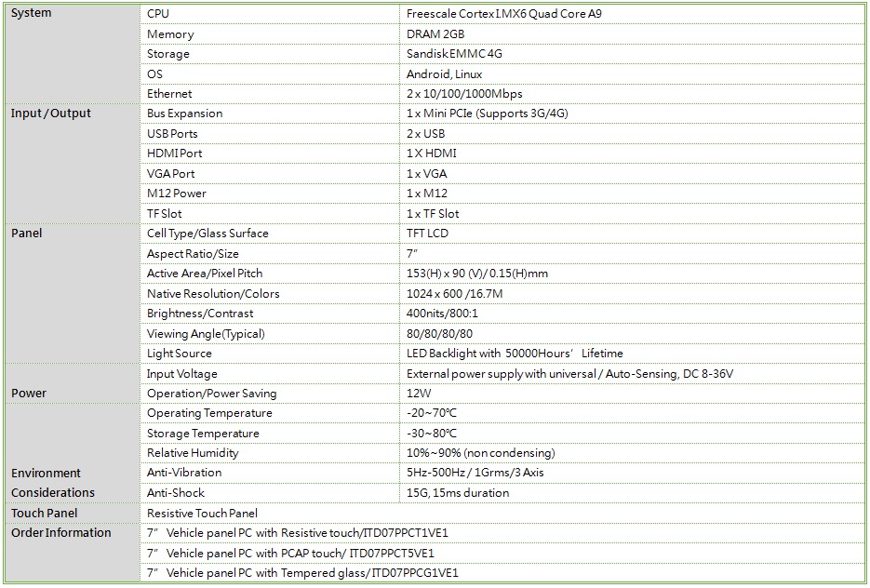Select the 'Bus Expansion' label

[185, 114]
